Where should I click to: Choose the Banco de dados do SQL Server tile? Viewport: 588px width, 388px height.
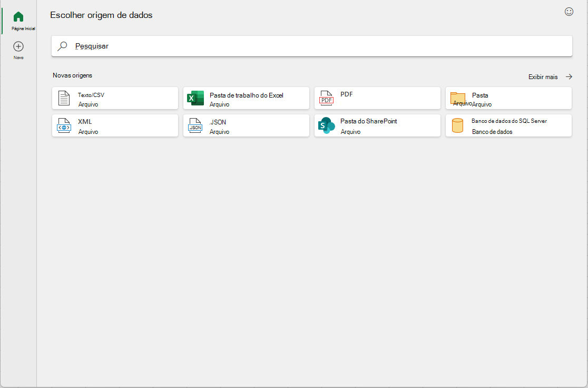coord(508,125)
